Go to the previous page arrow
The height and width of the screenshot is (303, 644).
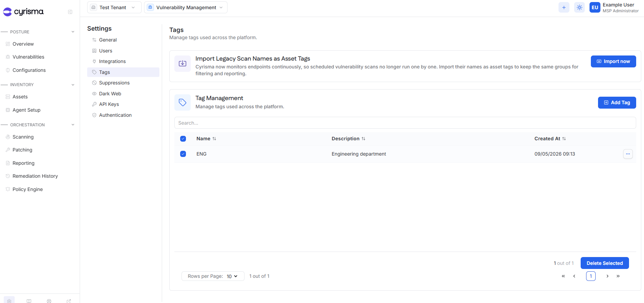pyautogui.click(x=574, y=276)
